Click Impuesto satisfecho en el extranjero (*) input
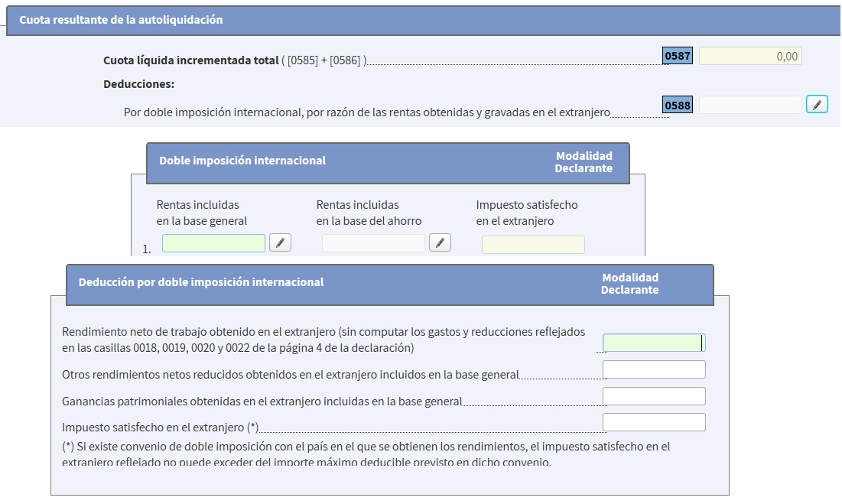842x504 pixels. pos(653,422)
